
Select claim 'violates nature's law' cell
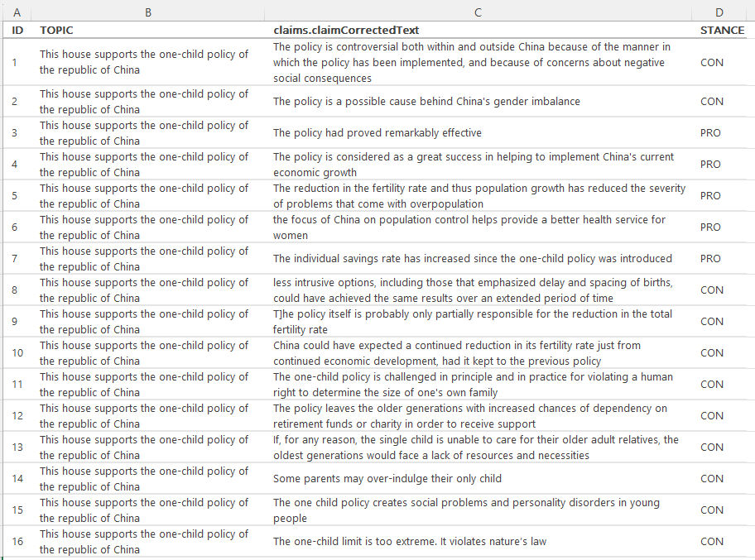(478, 541)
